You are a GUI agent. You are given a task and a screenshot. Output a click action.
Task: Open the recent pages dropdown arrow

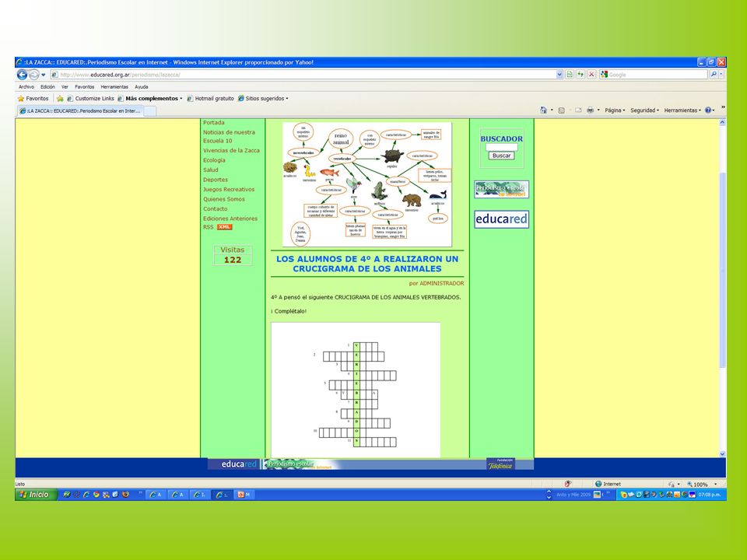pyautogui.click(x=44, y=75)
